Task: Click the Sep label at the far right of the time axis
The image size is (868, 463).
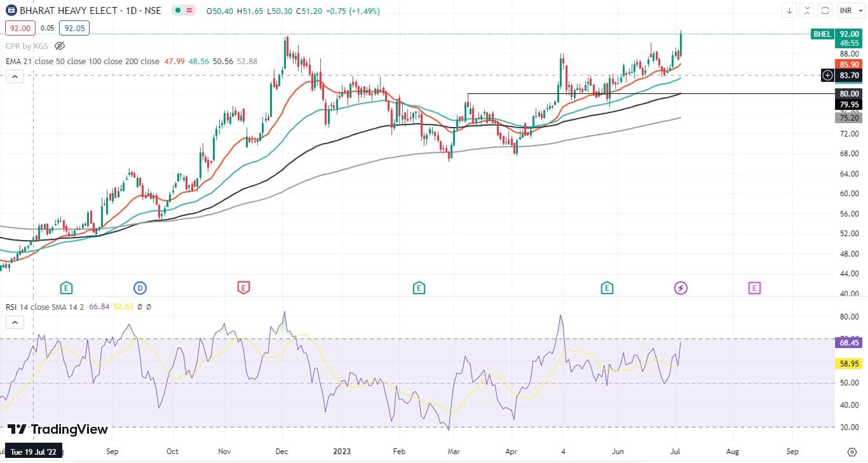Action: coord(792,452)
